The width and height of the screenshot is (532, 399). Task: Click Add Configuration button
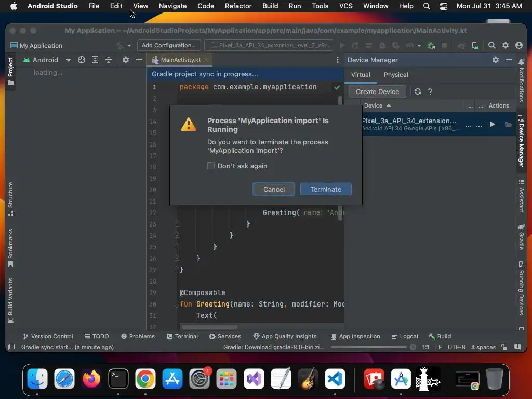pos(169,45)
